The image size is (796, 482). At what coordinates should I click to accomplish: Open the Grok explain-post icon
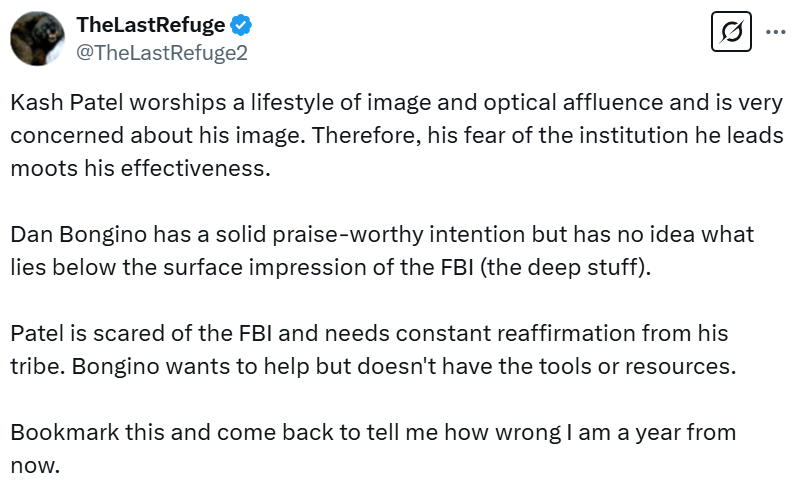pos(730,33)
